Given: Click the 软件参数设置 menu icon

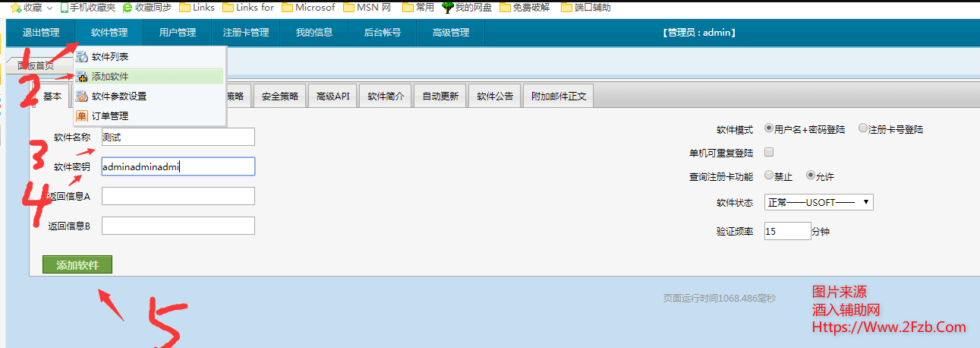Looking at the screenshot, I should pyautogui.click(x=82, y=96).
